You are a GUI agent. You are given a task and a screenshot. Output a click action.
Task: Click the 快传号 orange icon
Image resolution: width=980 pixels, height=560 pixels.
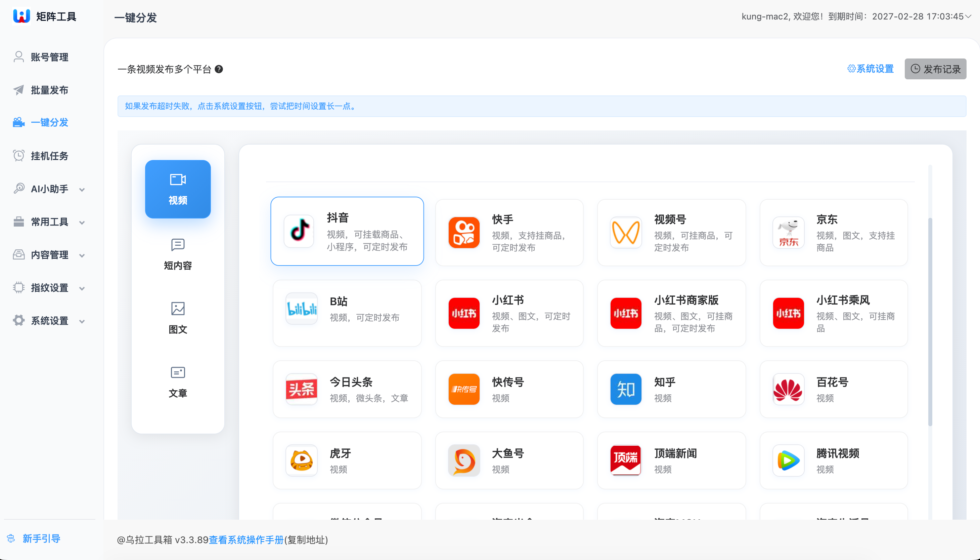(464, 389)
